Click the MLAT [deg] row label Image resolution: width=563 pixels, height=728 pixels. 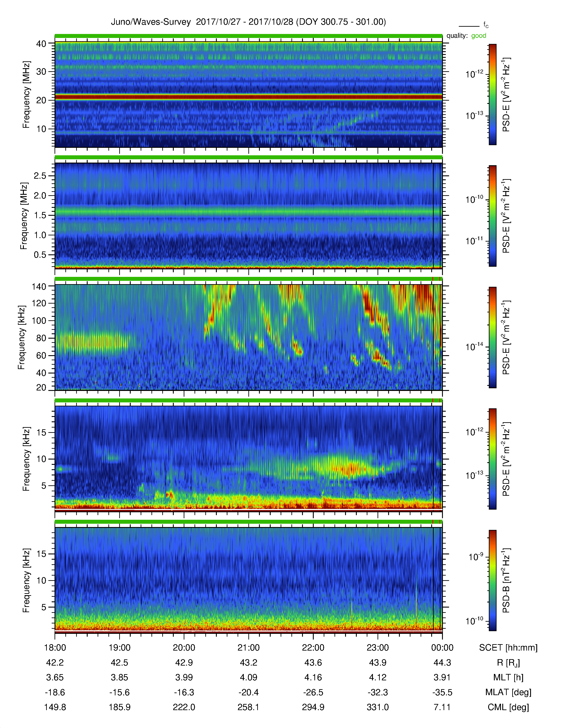(508, 692)
